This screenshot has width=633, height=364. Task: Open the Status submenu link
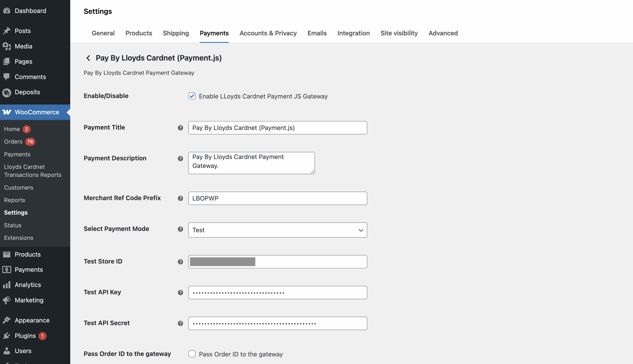click(x=13, y=225)
